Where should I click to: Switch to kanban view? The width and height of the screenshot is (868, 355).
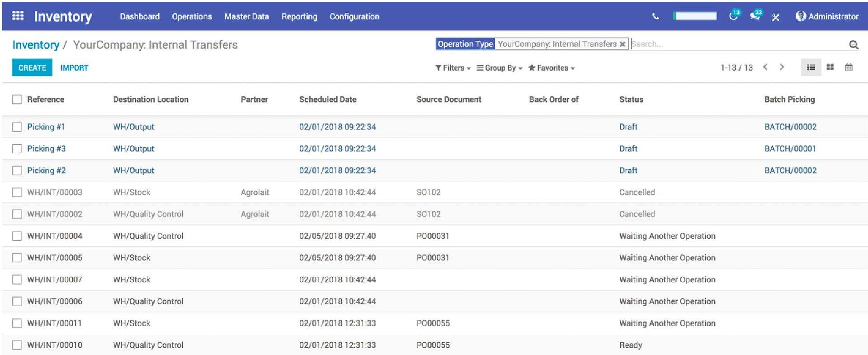click(830, 67)
